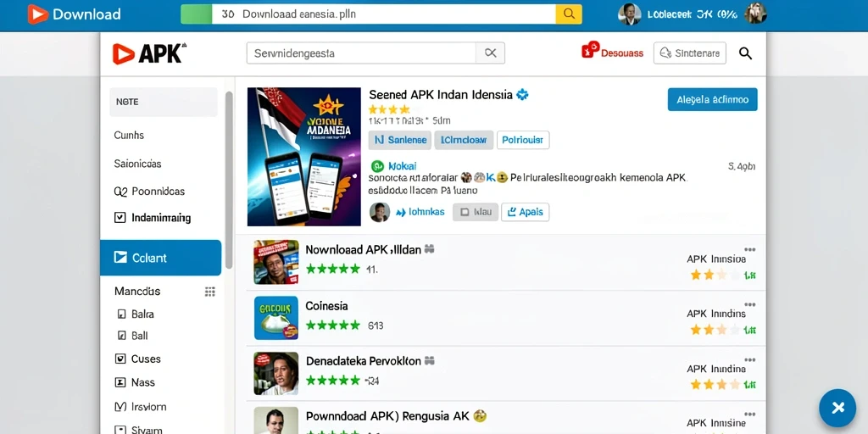The image size is (868, 434).
Task: Open the left user avatar in top bar
Action: point(630,14)
